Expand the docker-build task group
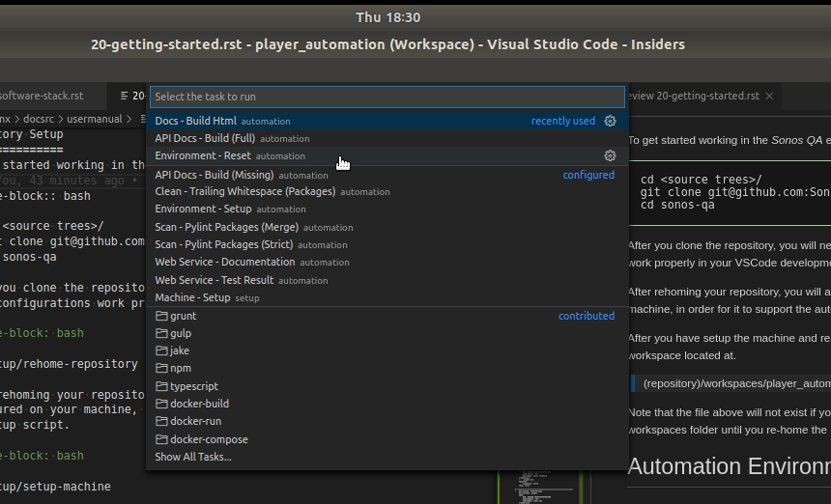The width and height of the screenshot is (831, 504). coord(199,404)
